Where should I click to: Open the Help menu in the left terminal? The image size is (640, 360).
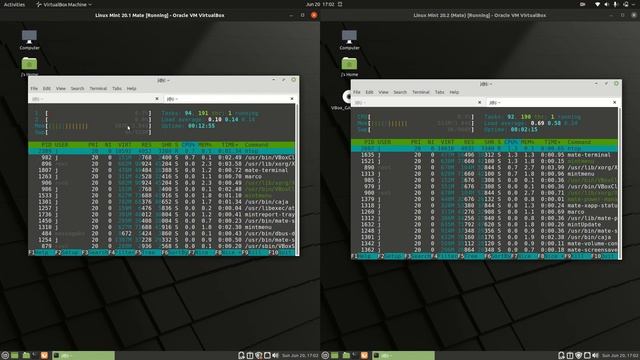(131, 89)
